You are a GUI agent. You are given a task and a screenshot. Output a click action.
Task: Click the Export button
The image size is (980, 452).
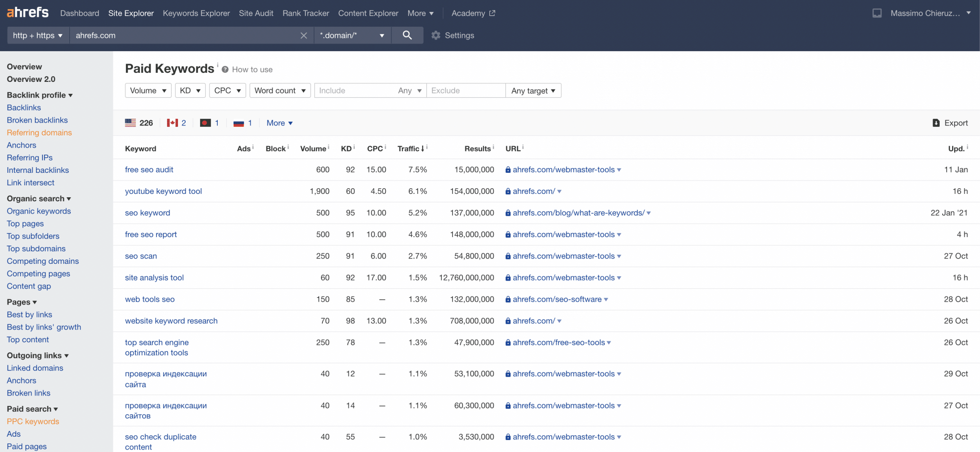click(950, 123)
